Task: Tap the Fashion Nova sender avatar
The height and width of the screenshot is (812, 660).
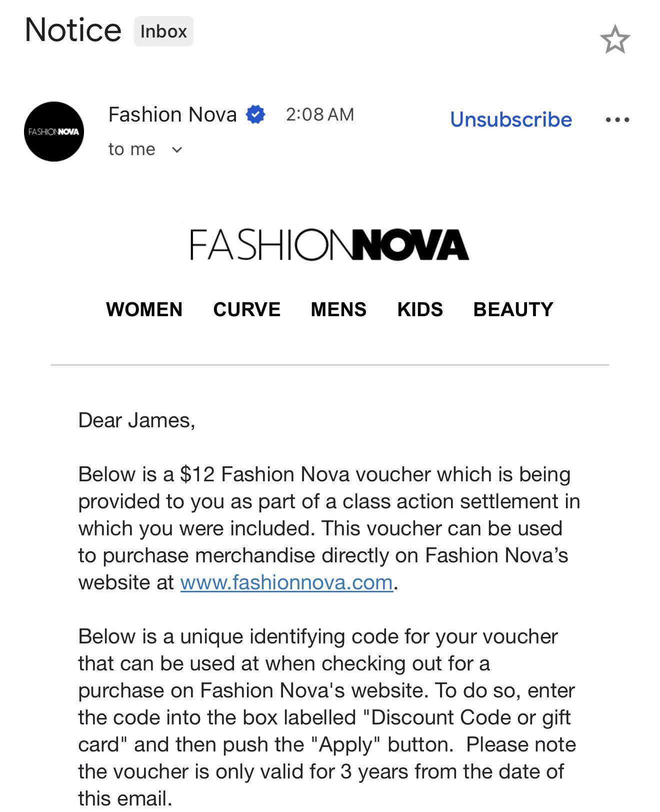Action: (54, 132)
